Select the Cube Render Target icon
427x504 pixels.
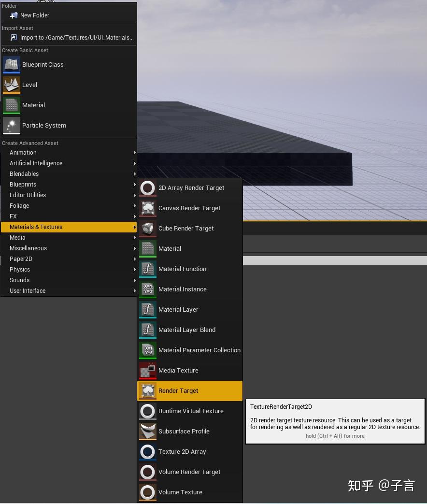(147, 228)
